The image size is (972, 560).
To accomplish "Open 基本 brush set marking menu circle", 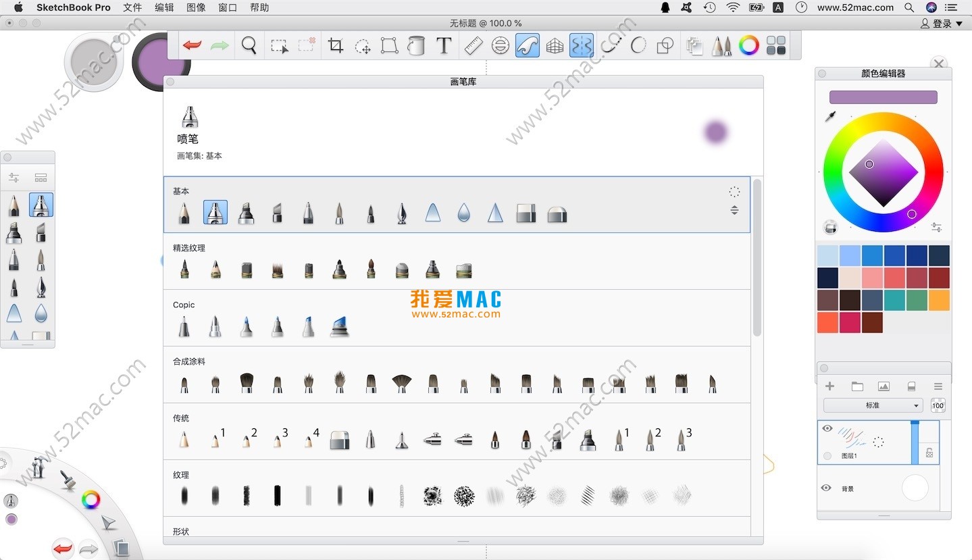I will pos(734,192).
